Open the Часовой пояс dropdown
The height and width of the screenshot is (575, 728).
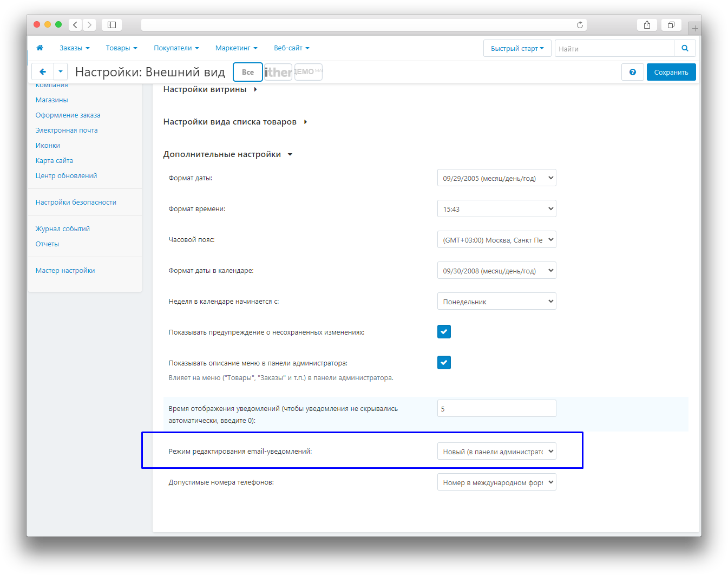496,240
